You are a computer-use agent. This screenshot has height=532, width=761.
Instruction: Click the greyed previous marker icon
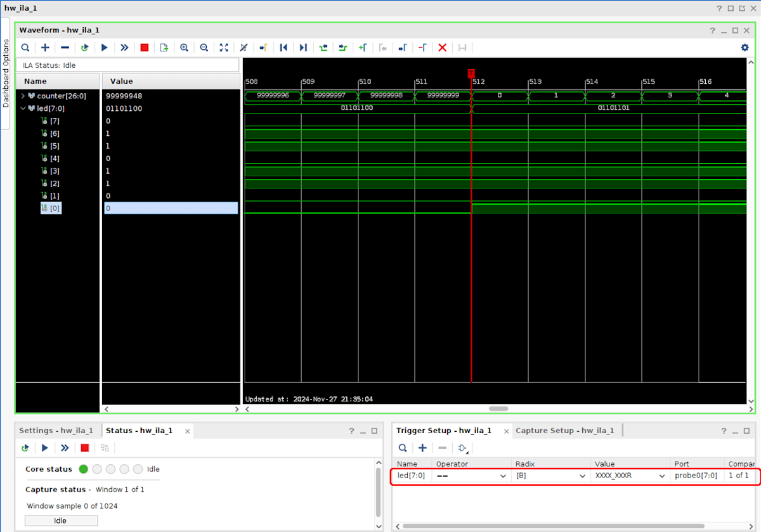[382, 48]
